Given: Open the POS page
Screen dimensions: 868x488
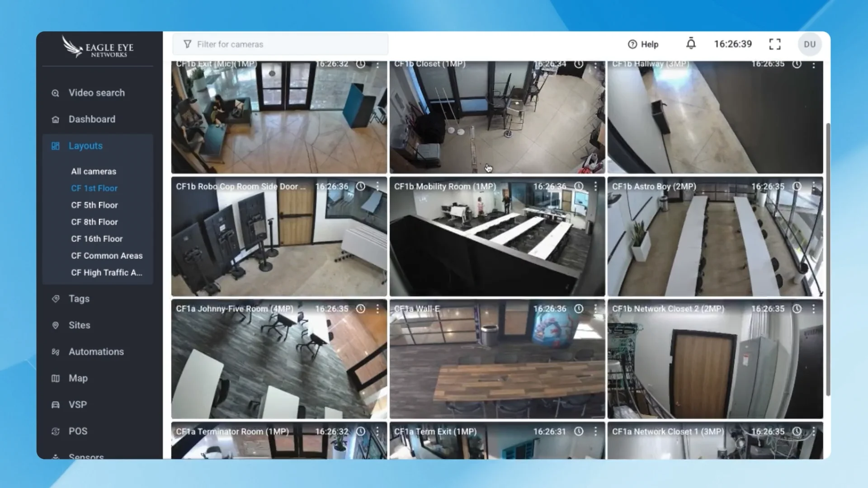Looking at the screenshot, I should 78,431.
